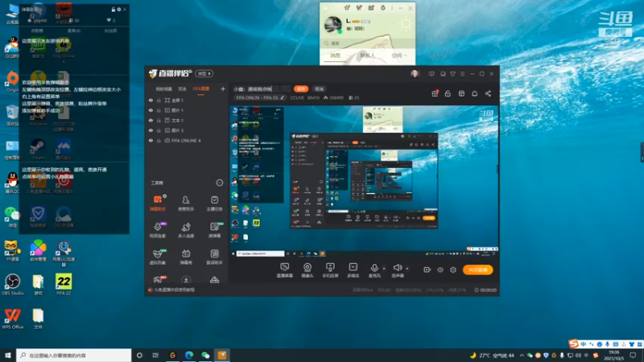Toggle visibility of 全屏 1 source
This screenshot has width=644, height=362.
click(151, 100)
